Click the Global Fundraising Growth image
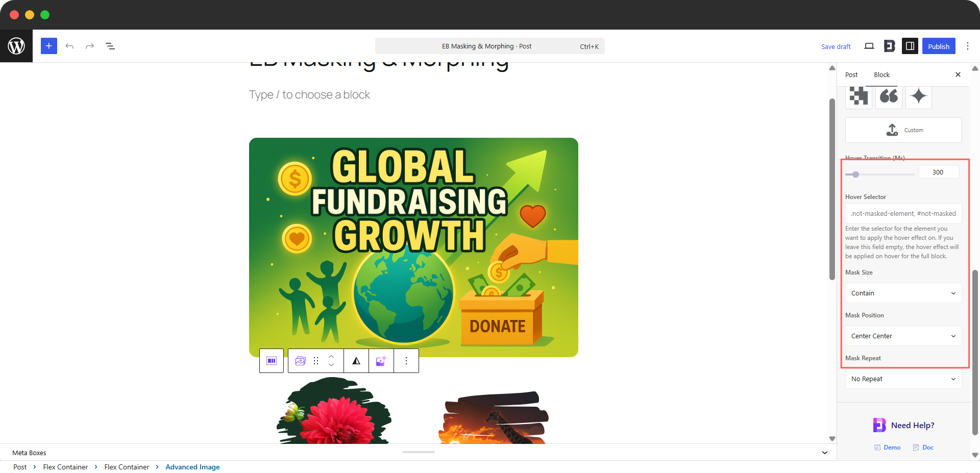Screen dimensions: 980x473 413,247
